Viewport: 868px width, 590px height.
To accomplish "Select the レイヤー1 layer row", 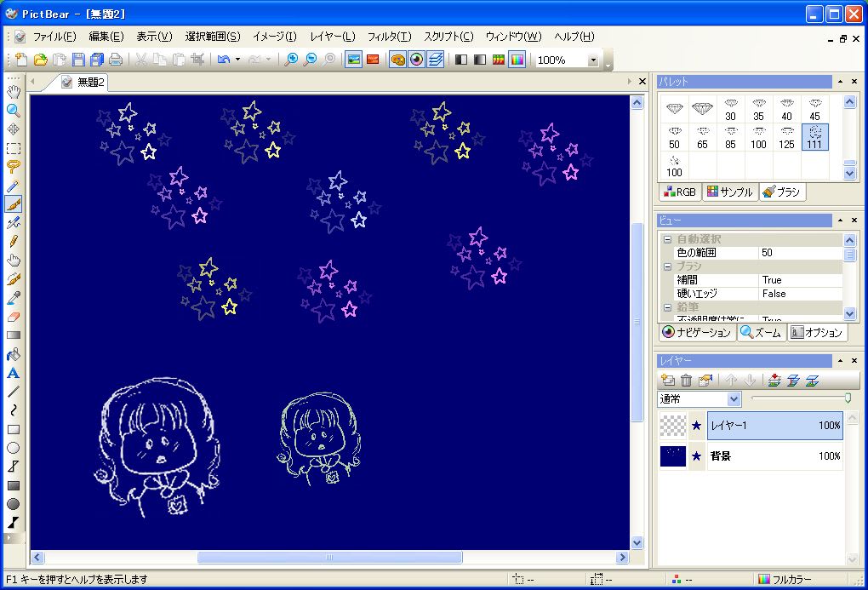I will 774,426.
